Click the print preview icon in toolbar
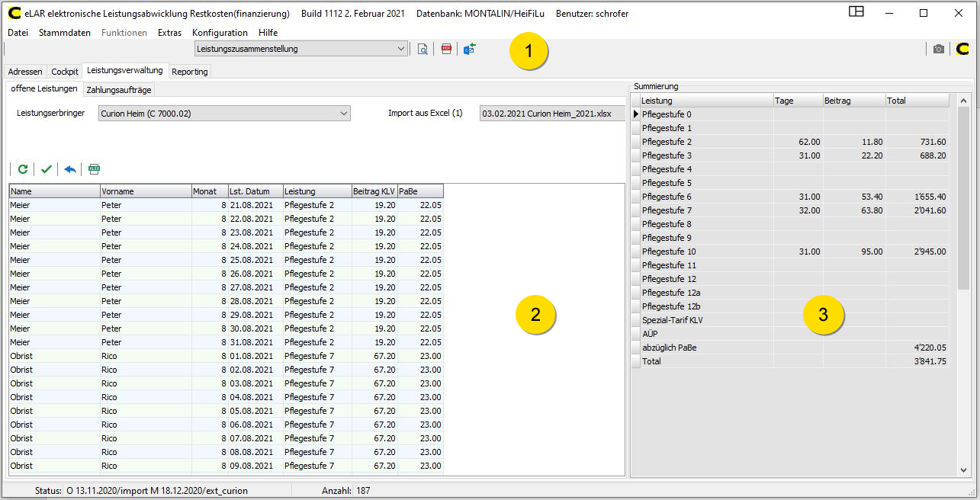This screenshot has height=500, width=980. tap(423, 50)
